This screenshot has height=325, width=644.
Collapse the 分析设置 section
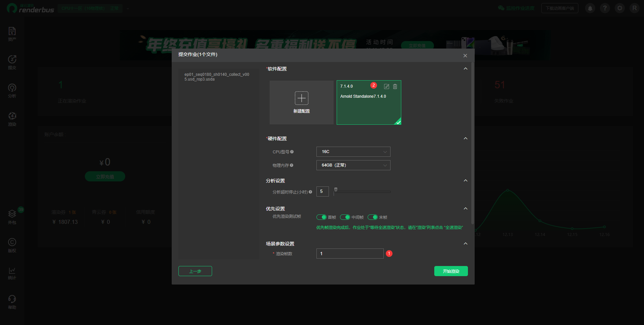466,181
